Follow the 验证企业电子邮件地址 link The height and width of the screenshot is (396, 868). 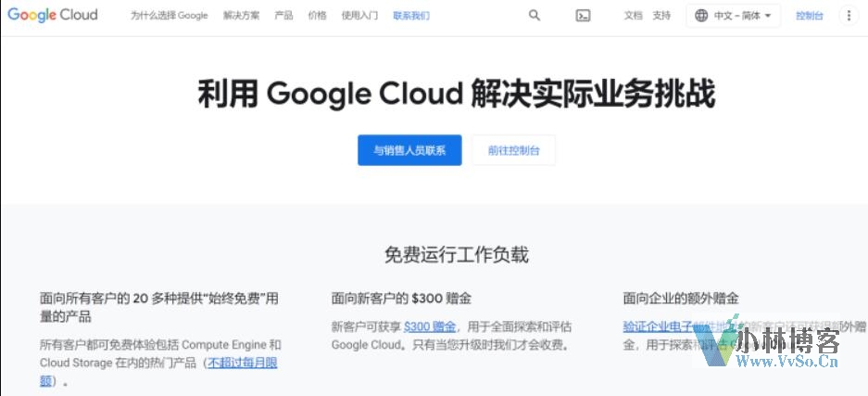680,326
